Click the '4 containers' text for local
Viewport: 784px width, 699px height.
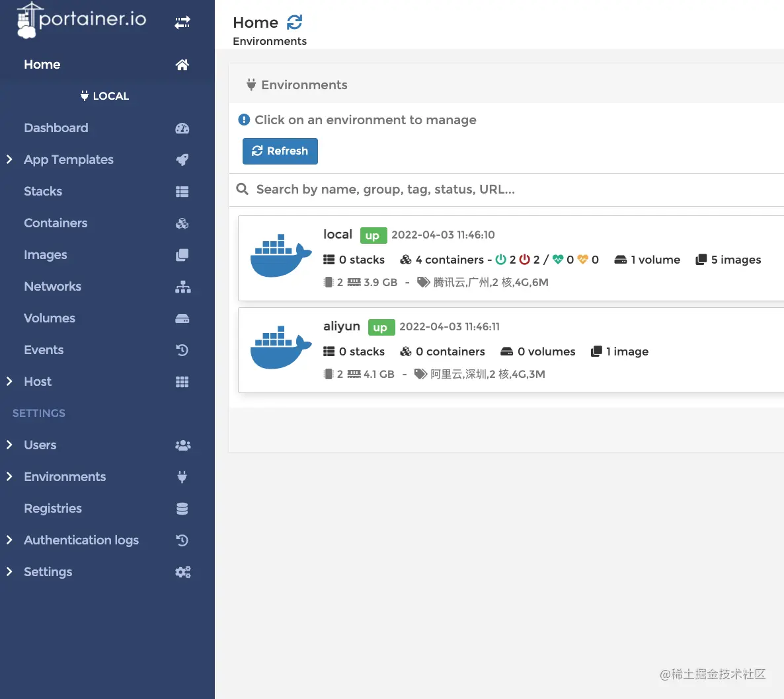450,260
